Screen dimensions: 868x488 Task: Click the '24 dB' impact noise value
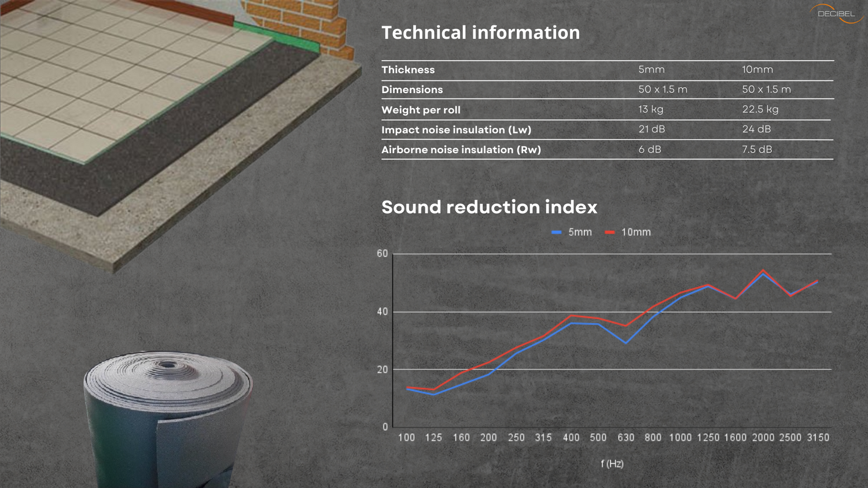pos(756,129)
